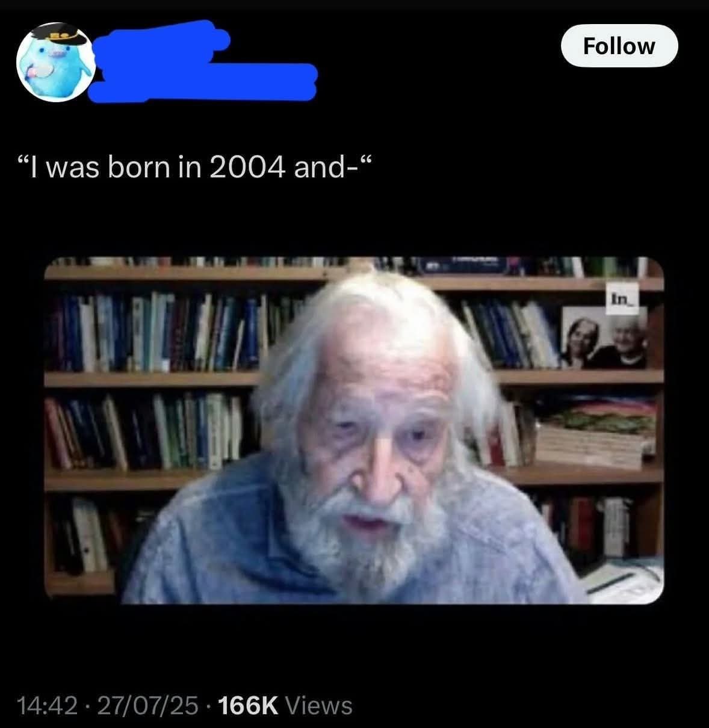Viewport: 709px width, 728px height.
Task: Click the 27/07/25 post date
Action: click(143, 705)
